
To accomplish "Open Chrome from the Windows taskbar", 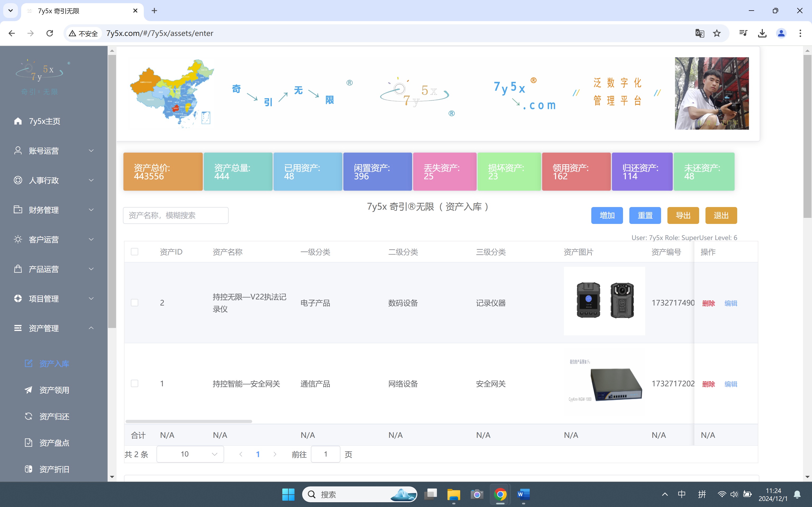I will coord(500,494).
